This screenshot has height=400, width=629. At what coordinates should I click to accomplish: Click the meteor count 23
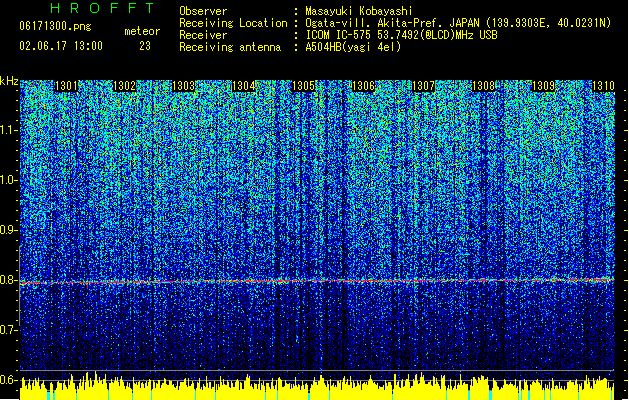tap(145, 46)
